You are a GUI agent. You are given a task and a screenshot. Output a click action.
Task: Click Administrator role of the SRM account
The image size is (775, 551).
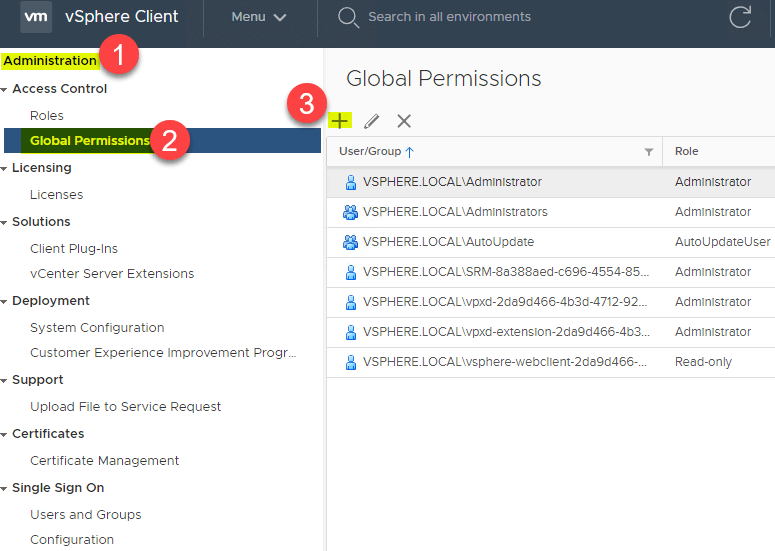pos(713,272)
